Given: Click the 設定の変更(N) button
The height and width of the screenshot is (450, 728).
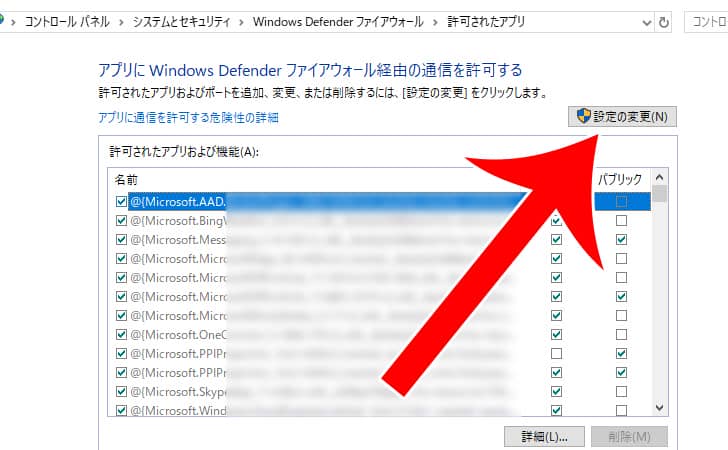Looking at the screenshot, I should click(x=622, y=116).
